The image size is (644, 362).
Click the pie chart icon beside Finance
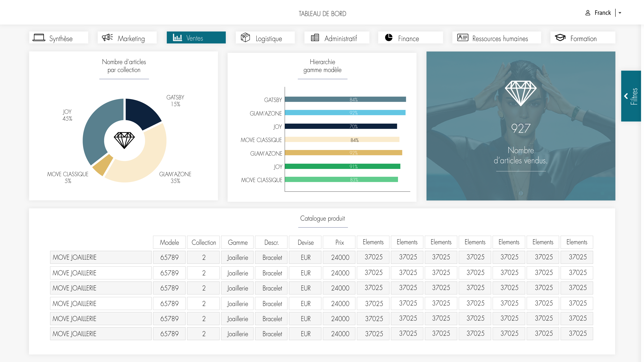coord(389,38)
